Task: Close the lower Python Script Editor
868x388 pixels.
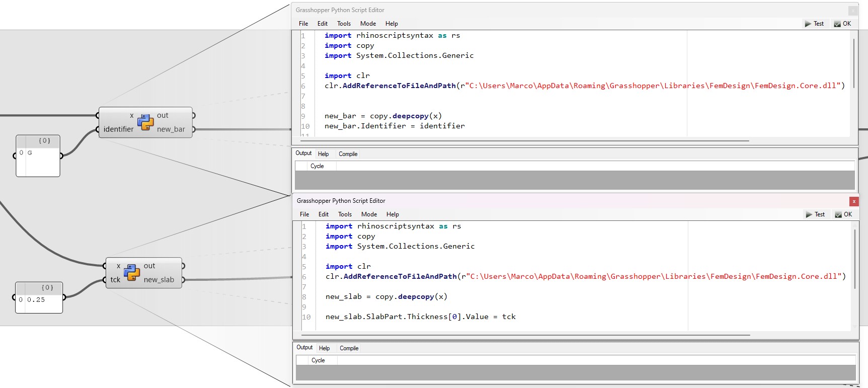Action: point(853,201)
